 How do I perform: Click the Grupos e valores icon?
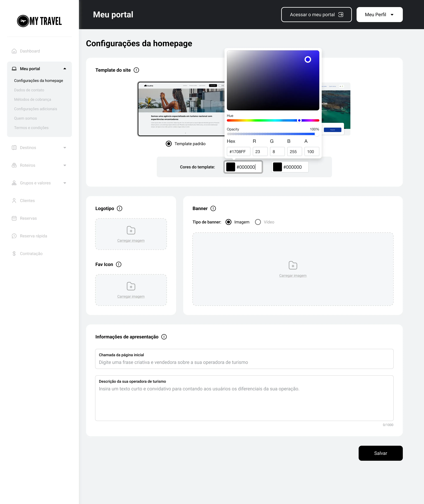[14, 183]
